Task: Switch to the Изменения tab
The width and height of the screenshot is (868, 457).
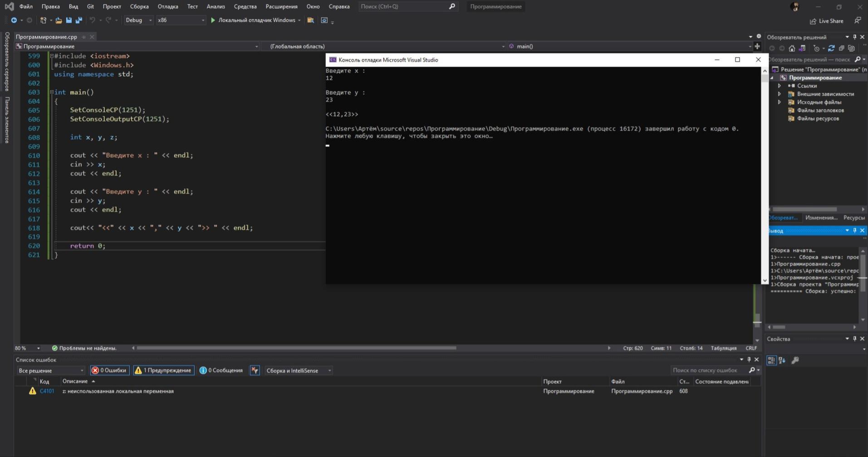Action: pos(821,218)
